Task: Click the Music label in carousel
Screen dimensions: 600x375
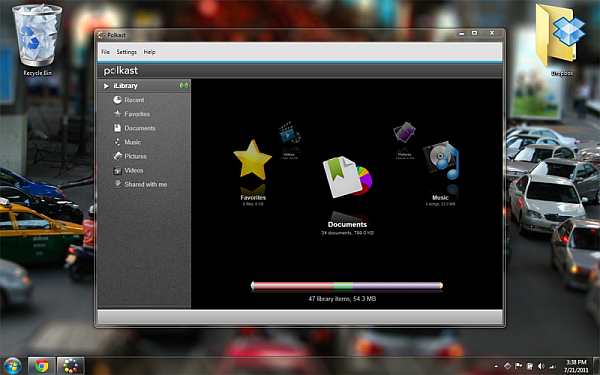Action: coord(440,197)
